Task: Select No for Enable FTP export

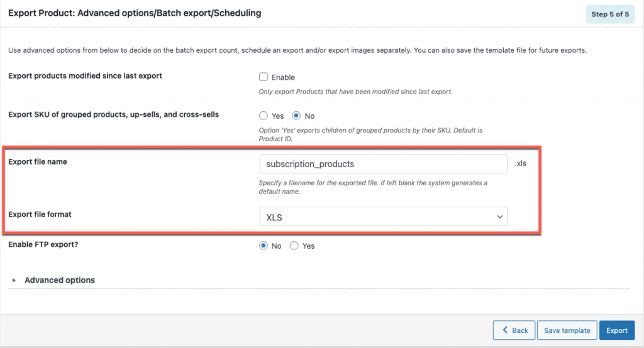Action: 264,246
